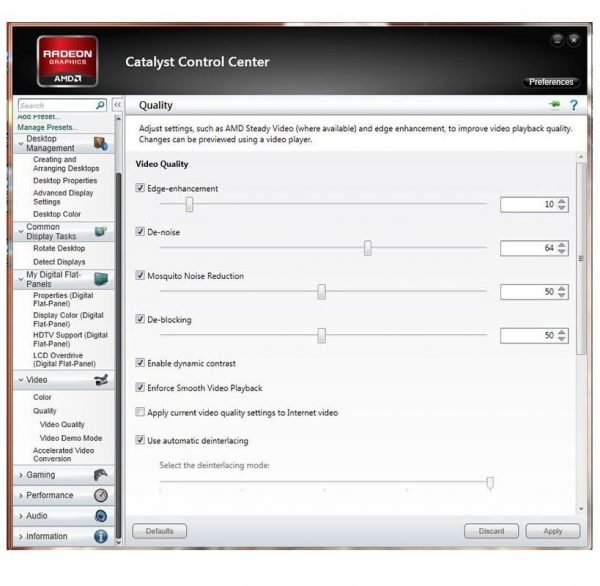Click the Video camera icon
This screenshot has width=600, height=586.
[x=101, y=380]
